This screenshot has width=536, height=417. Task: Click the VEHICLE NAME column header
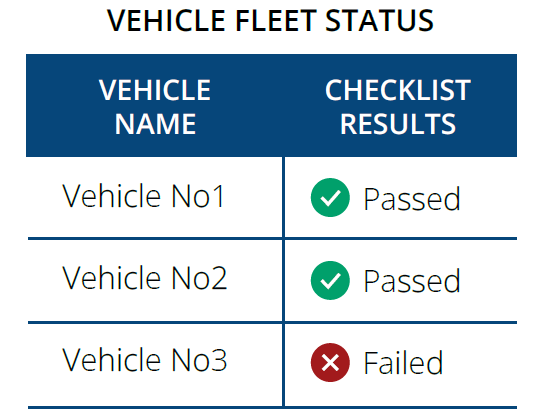pos(155,107)
